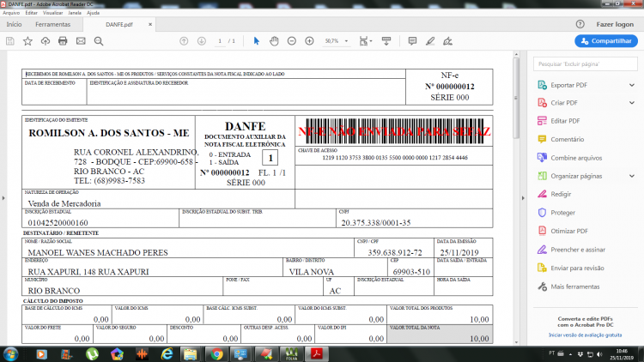Select the highlighter pen tool
The image size is (644, 362).
point(430,41)
